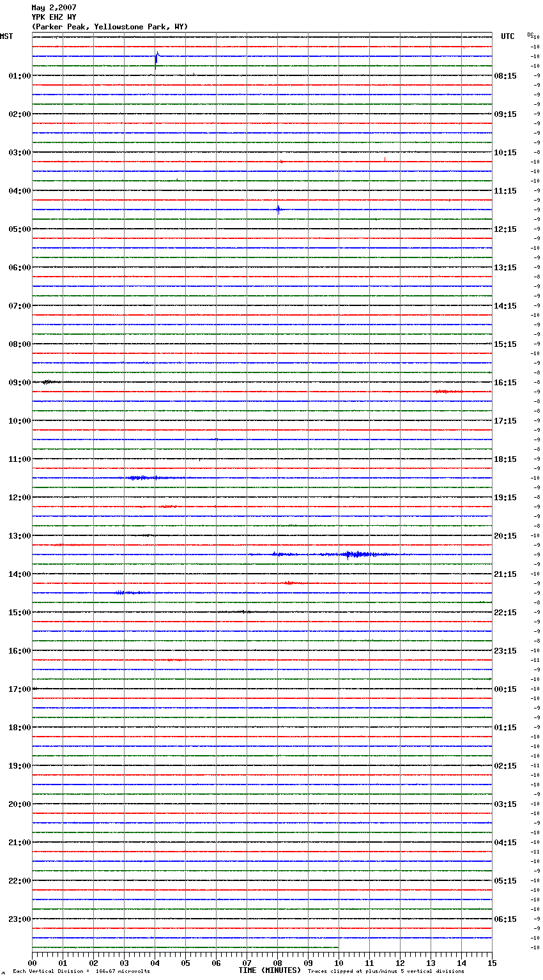Click the tall blue spike above 01:00 row
The image size is (543, 980).
click(x=157, y=60)
